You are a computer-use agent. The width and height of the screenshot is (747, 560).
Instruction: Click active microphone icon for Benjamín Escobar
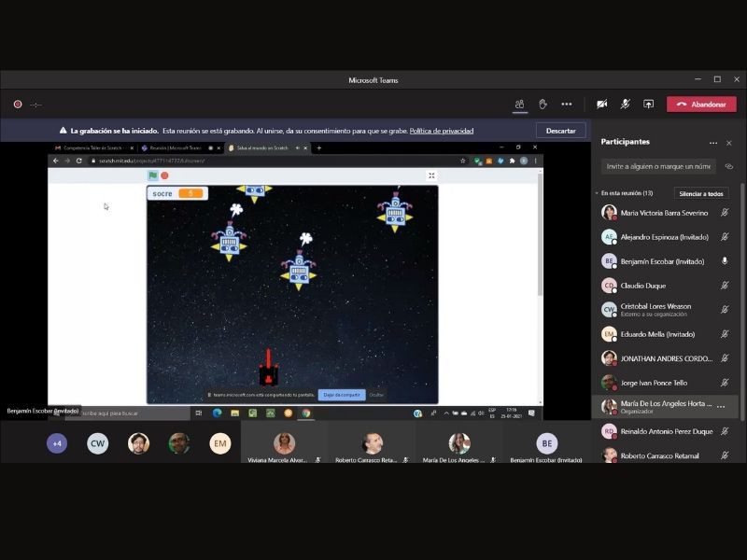tap(725, 261)
